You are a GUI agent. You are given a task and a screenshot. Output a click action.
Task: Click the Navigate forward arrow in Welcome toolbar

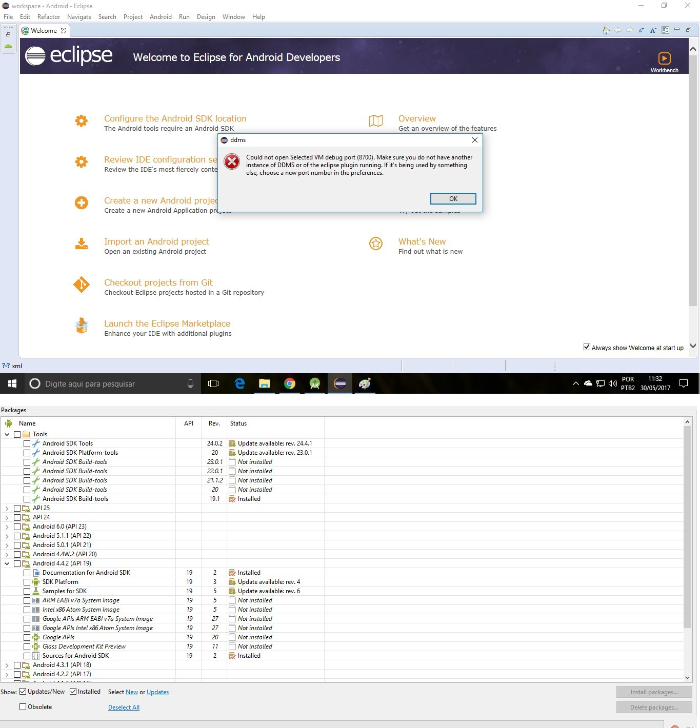[629, 30]
